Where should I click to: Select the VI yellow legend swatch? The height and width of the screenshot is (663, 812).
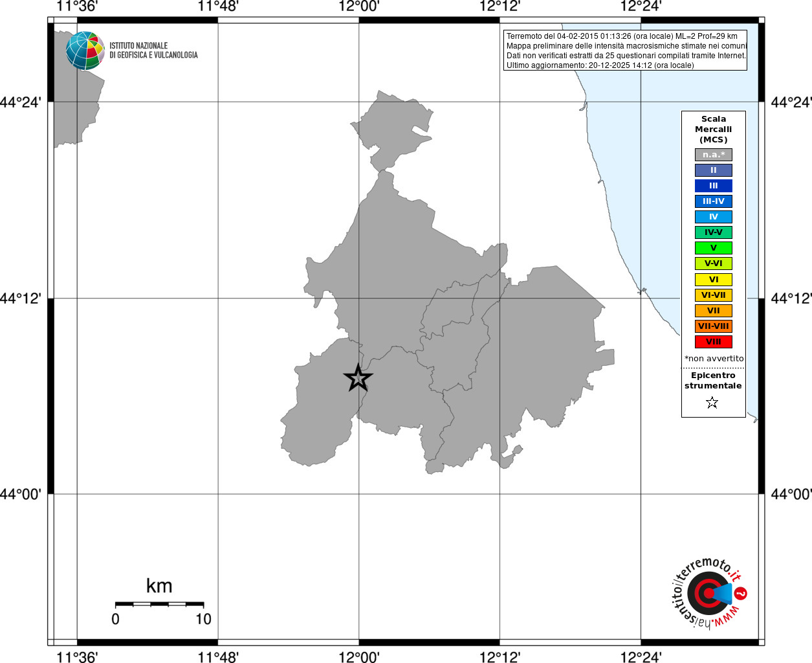pos(714,280)
